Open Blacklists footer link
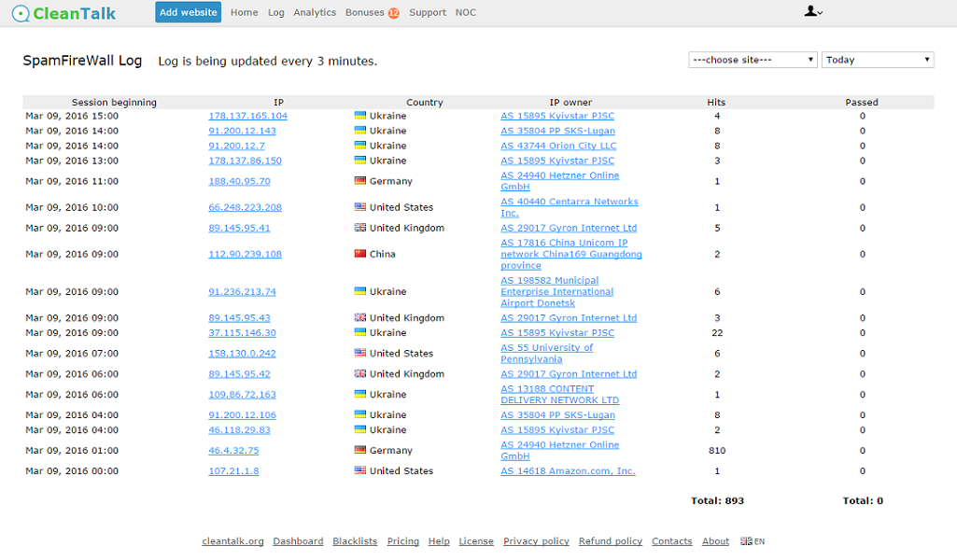957x560 pixels. pyautogui.click(x=355, y=541)
